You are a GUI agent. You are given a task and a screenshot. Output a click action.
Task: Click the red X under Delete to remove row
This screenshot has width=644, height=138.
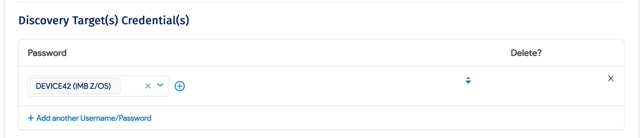[611, 79]
